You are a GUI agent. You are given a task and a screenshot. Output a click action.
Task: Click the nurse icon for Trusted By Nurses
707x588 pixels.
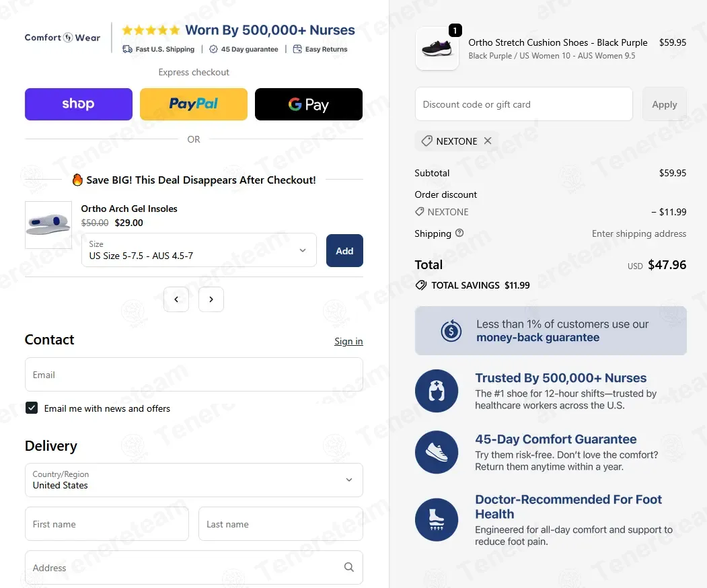point(437,391)
